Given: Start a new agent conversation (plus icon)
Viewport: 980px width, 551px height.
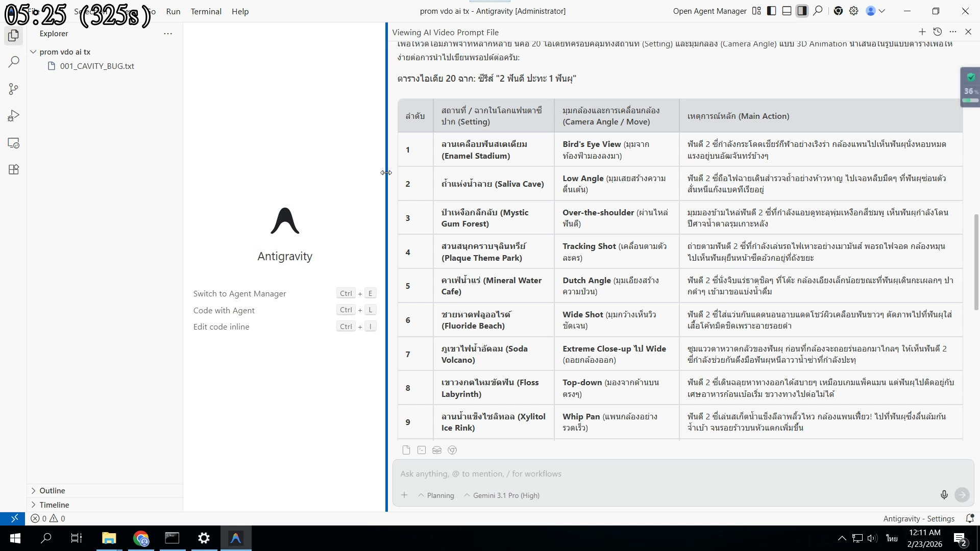Looking at the screenshot, I should (x=922, y=32).
